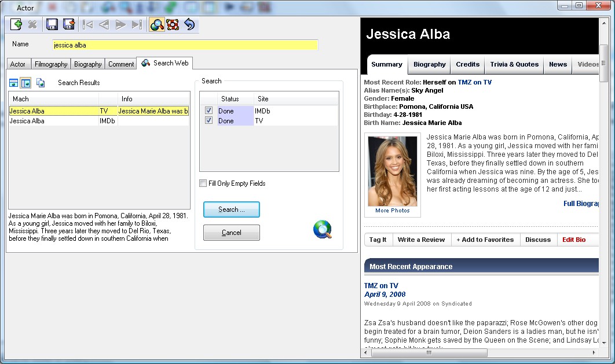Switch to side-by-side browser layout icon
Viewport: 615px width, 364px height.
point(25,83)
